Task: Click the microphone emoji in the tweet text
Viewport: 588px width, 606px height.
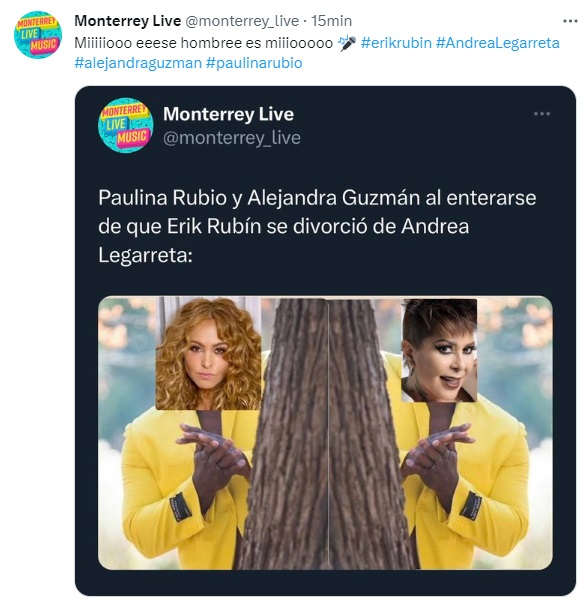Action: pos(346,43)
